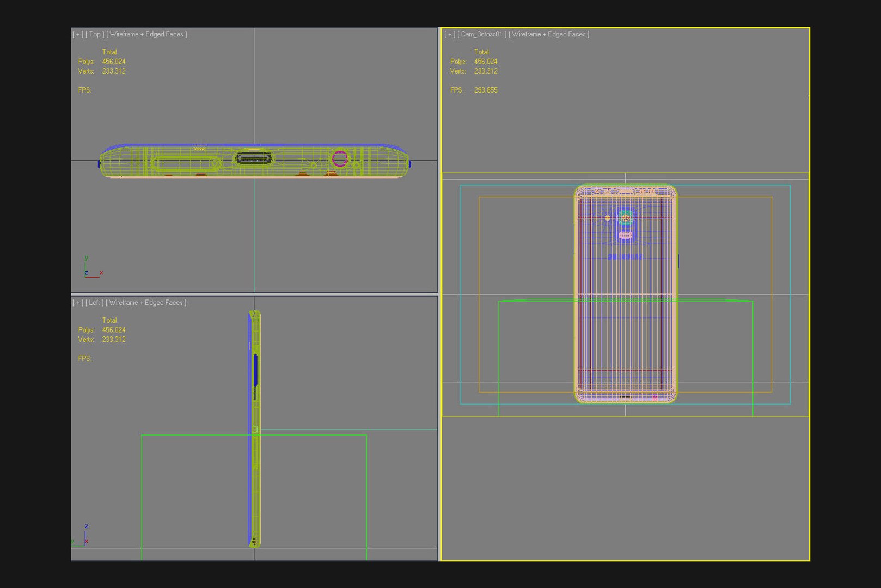Click the Verts value 233,312 in camera viewport
This screenshot has width=881, height=588.
click(x=486, y=71)
